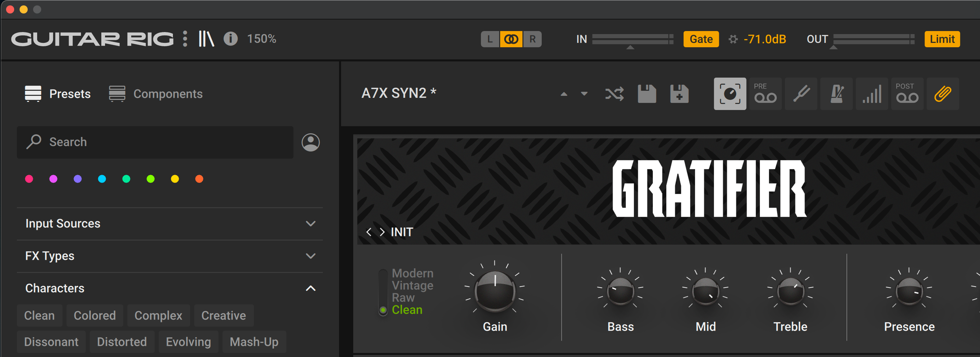Open the 150% zoom level menu
The height and width of the screenshot is (357, 980).
coord(262,39)
